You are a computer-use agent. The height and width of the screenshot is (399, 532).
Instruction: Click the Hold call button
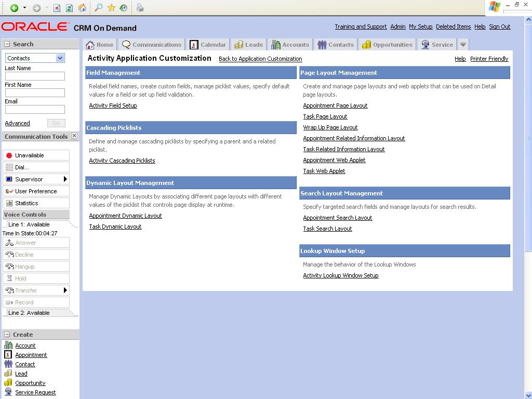(36, 278)
